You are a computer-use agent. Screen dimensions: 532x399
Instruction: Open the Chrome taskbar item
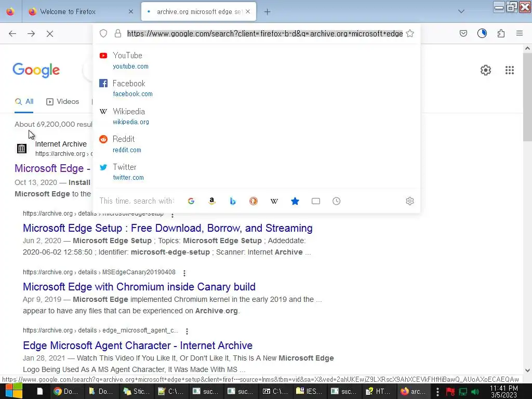coord(66,391)
